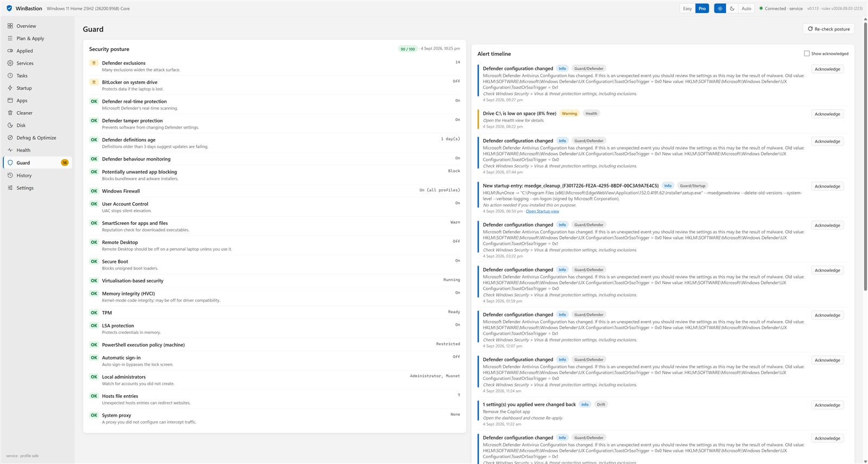
Task: Click Re-check posture button
Action: click(x=828, y=29)
